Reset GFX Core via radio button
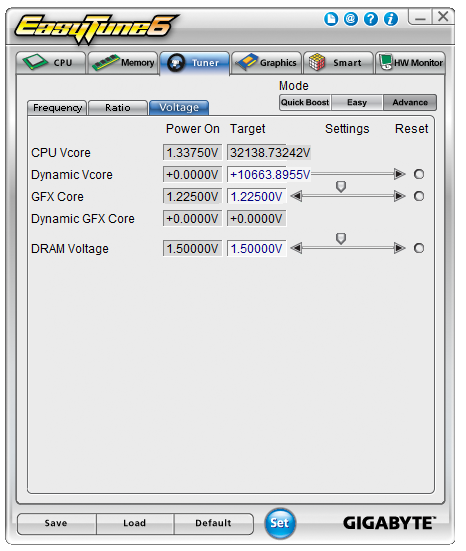Viewport: 466px width, 551px height. (419, 196)
